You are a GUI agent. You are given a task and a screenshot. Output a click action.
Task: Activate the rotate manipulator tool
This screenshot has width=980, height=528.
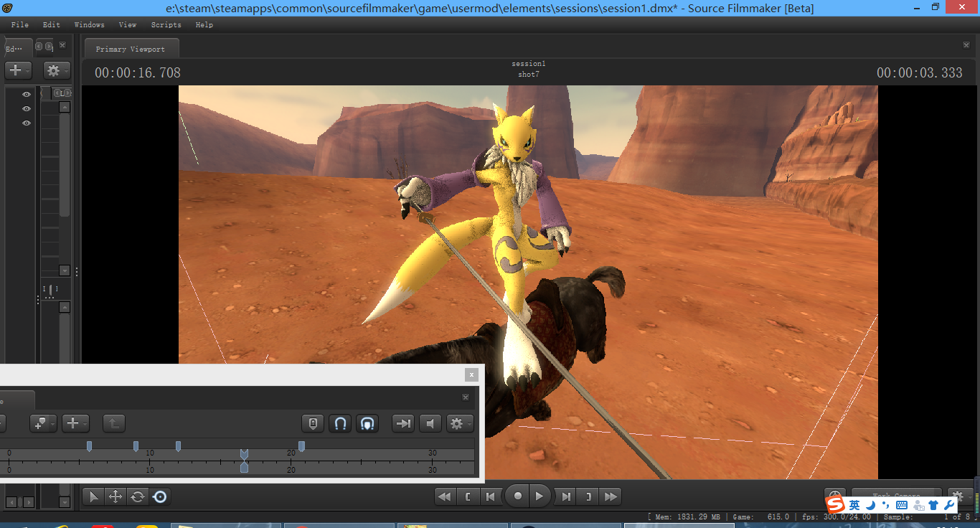click(138, 496)
